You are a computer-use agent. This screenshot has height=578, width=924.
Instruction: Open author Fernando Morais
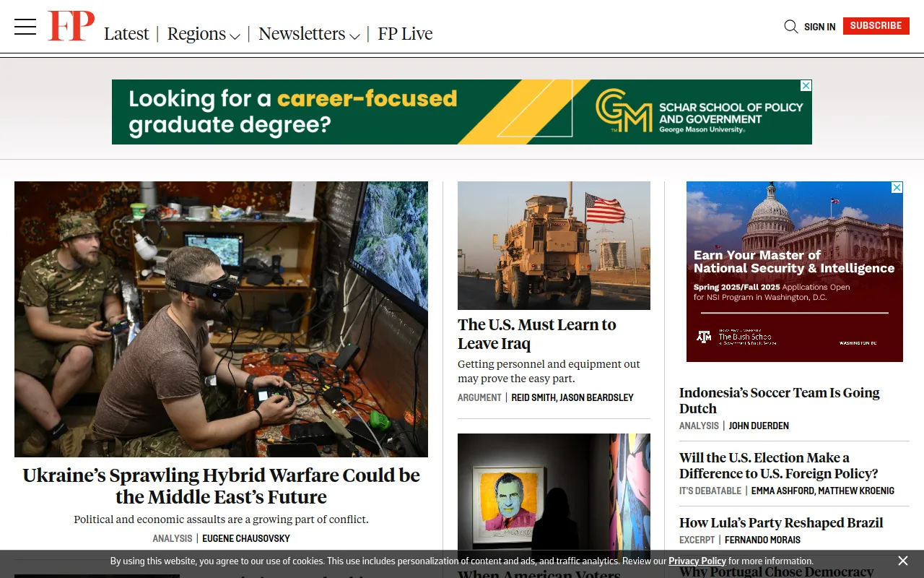coord(762,540)
